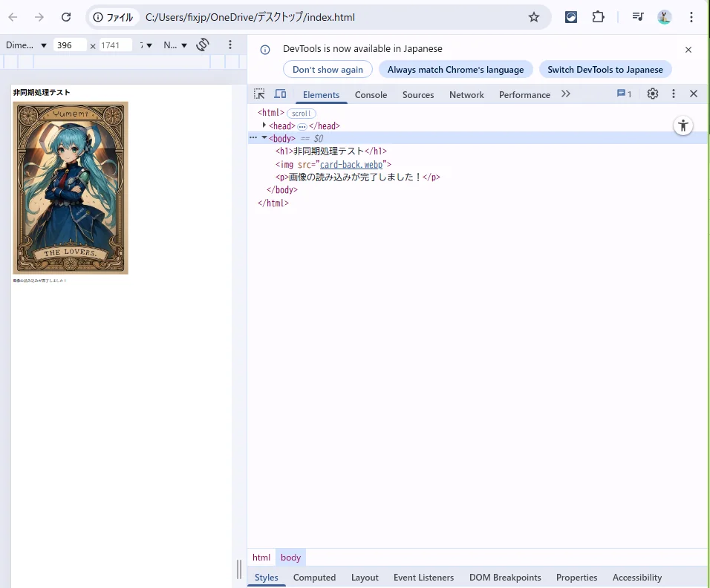Click the rotate screen orientation icon
The height and width of the screenshot is (588, 710).
202,45
